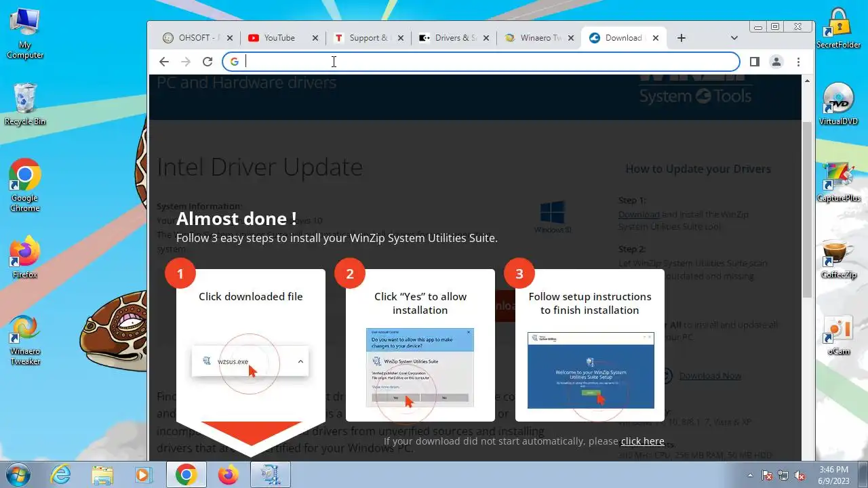
Task: Switch to the OHSOFT tab
Action: click(x=198, y=38)
